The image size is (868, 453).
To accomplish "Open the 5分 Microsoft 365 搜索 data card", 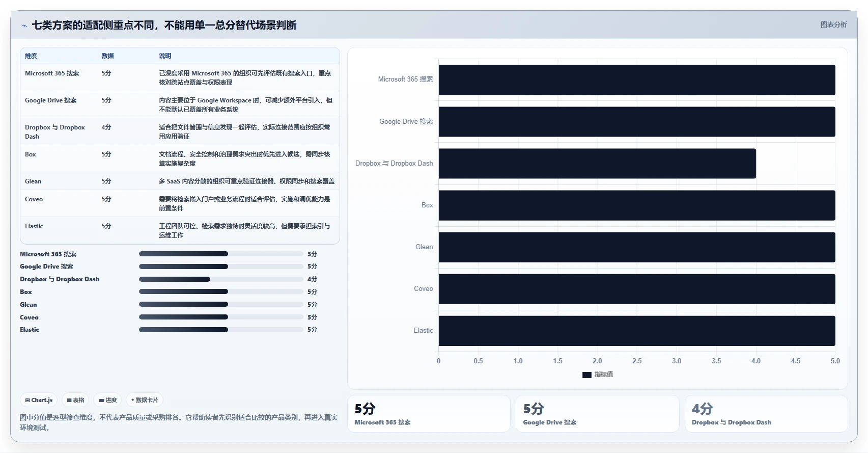I will pyautogui.click(x=429, y=414).
